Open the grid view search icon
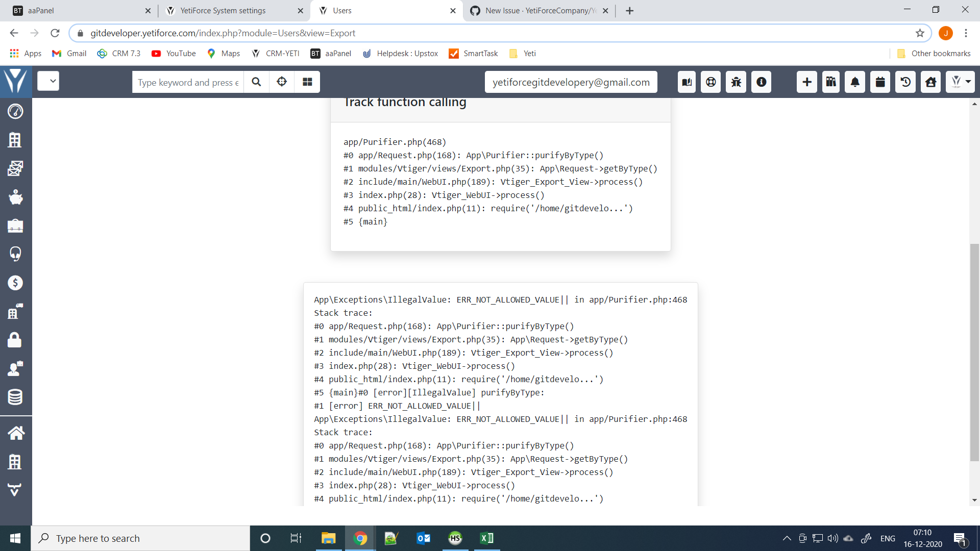 point(307,82)
